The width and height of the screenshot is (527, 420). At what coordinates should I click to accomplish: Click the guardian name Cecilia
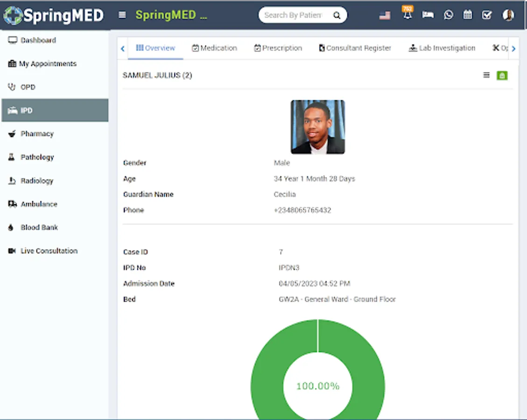(285, 195)
